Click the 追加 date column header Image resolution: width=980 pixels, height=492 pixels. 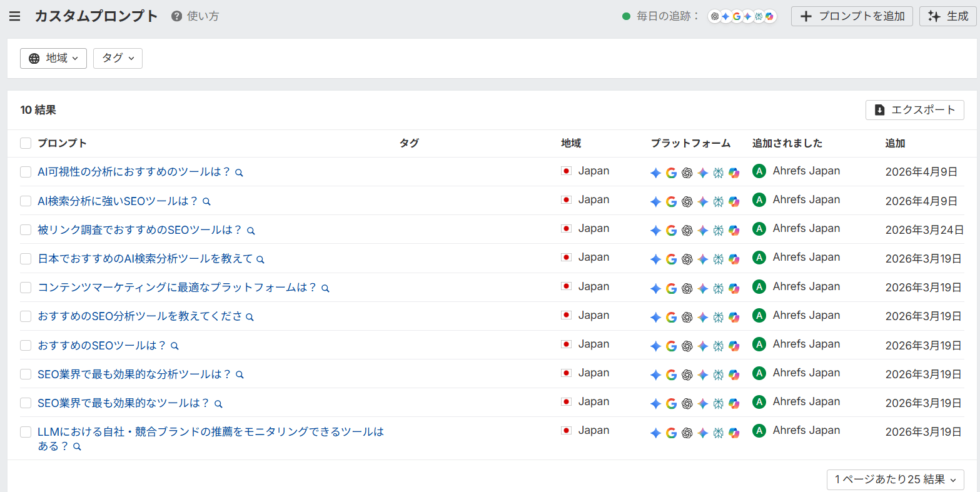coord(895,143)
